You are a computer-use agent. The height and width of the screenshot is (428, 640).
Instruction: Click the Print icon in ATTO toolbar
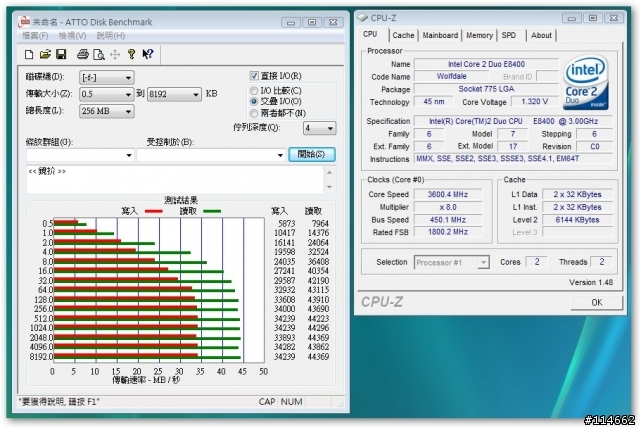[83, 54]
